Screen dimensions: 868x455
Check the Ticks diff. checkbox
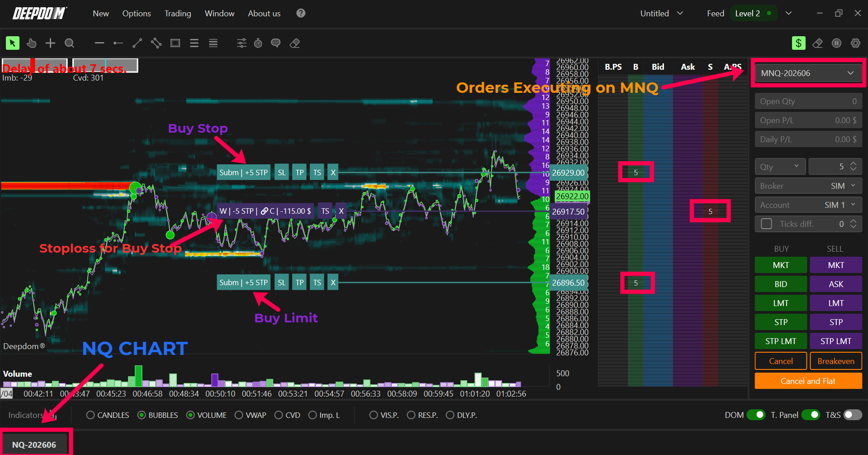tap(767, 224)
